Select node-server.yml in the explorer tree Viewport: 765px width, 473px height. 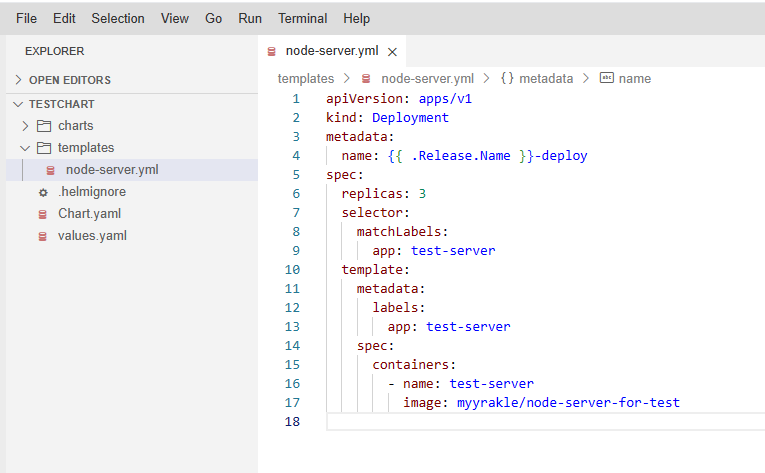(112, 170)
